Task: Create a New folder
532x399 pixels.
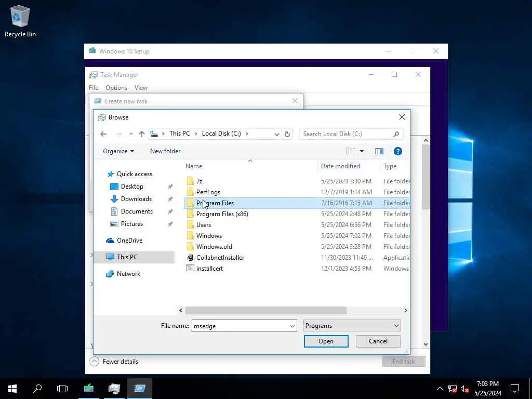Action: pyautogui.click(x=165, y=151)
